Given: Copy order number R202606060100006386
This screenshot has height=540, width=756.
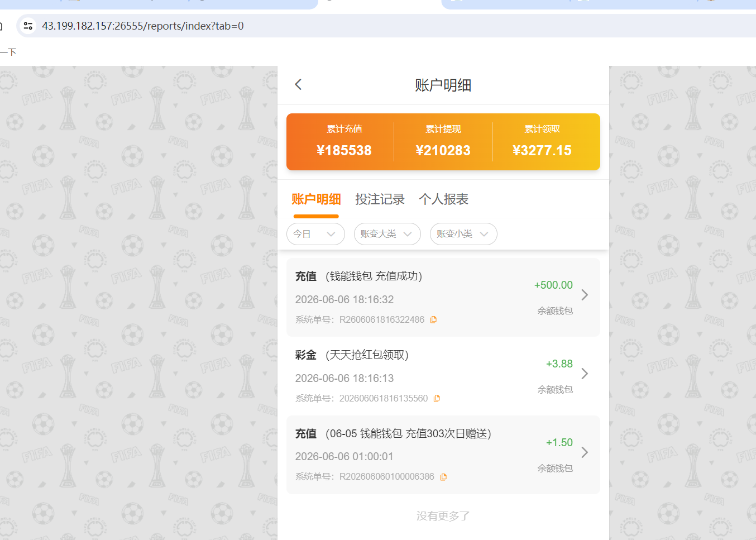Looking at the screenshot, I should (x=443, y=477).
